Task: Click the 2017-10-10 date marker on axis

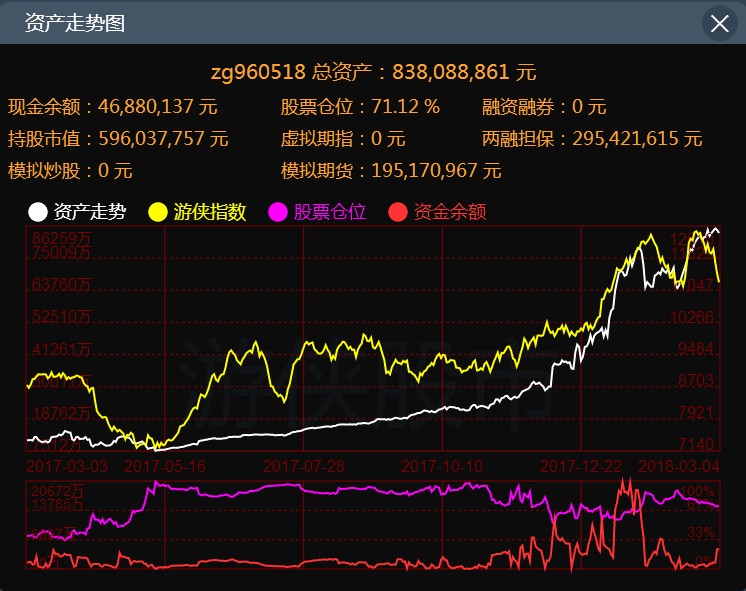Action: [441, 466]
